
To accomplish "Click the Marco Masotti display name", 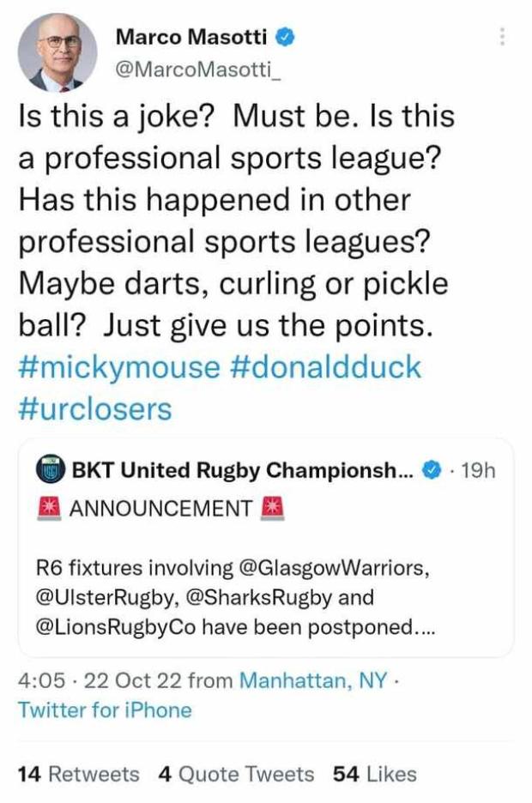I will 191,37.
